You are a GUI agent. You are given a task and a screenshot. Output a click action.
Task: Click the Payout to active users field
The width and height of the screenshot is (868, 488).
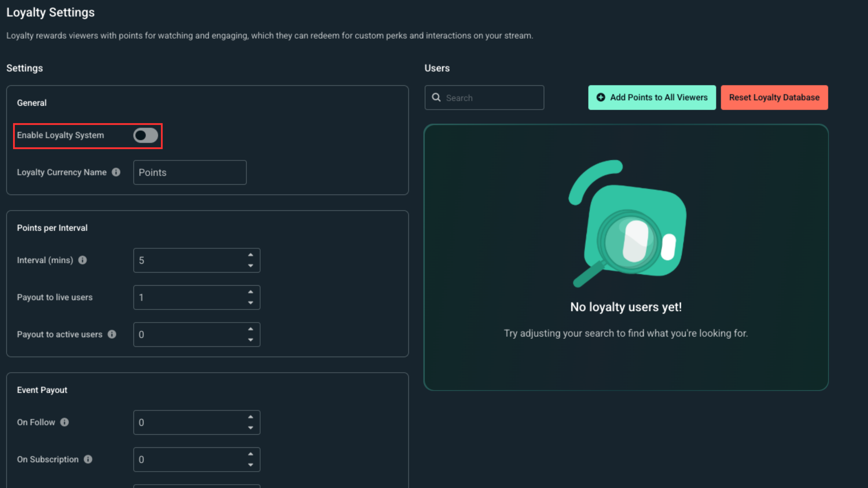tap(196, 335)
